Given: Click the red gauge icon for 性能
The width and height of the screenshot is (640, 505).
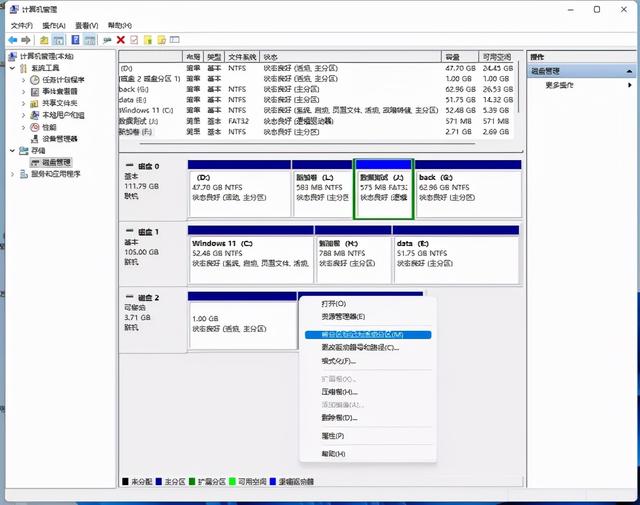Looking at the screenshot, I should point(35,127).
